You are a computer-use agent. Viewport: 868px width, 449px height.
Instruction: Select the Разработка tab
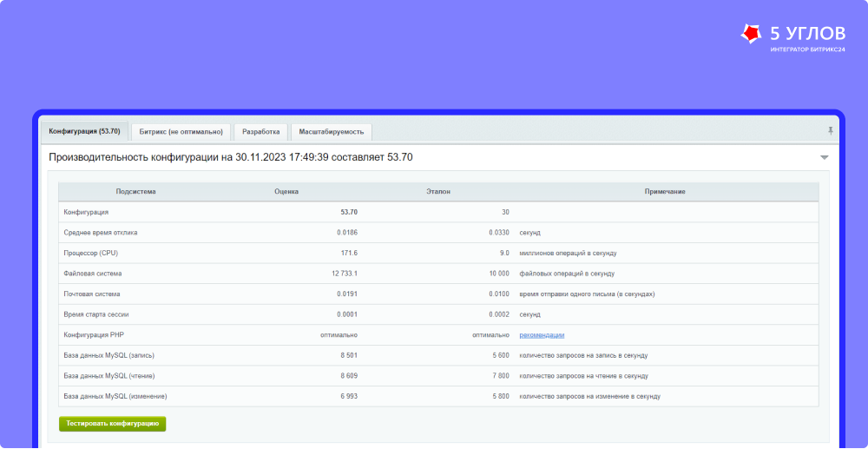point(260,132)
